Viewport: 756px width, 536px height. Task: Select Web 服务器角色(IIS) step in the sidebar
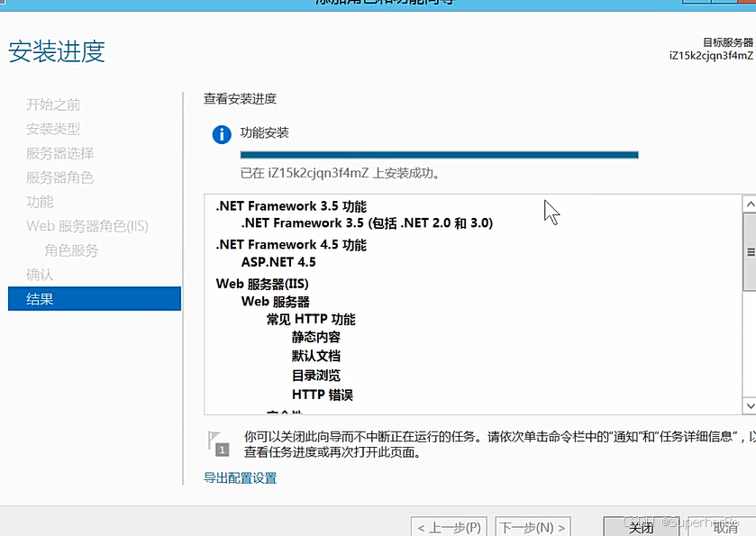pyautogui.click(x=87, y=226)
